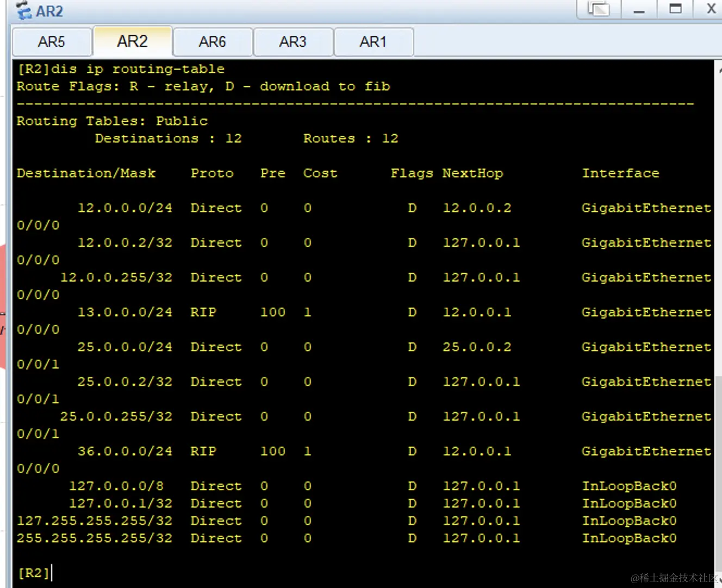Click the 'Interface' column header
The width and height of the screenshot is (722, 588).
pyautogui.click(x=620, y=173)
